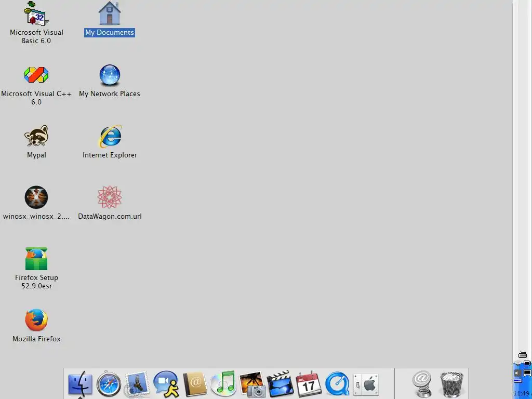This screenshot has width=532, height=399.
Task: Open iPhoto in the dock
Action: pos(252,384)
